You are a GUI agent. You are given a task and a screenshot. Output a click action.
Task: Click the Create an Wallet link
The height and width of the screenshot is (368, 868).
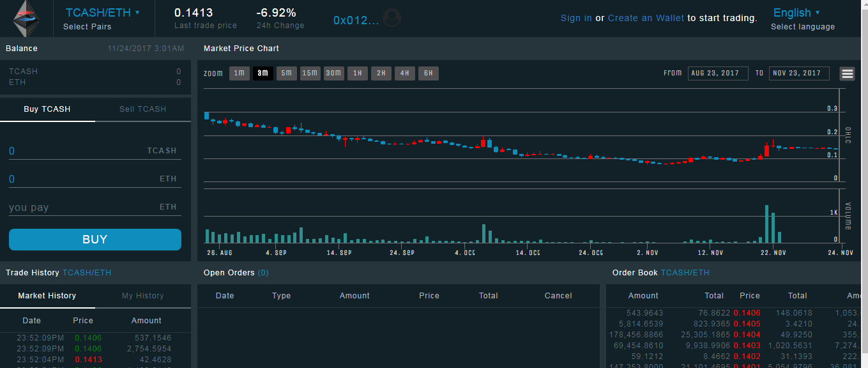[x=646, y=18]
